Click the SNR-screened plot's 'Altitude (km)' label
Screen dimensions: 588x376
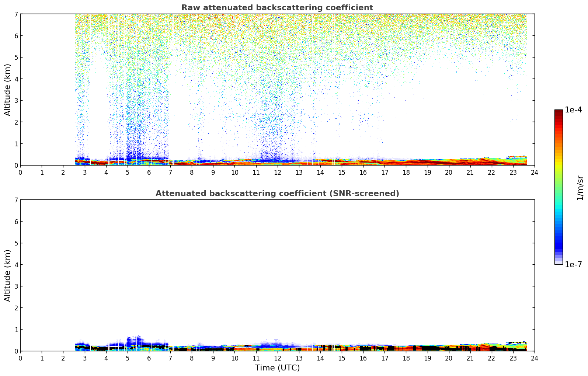click(x=8, y=275)
